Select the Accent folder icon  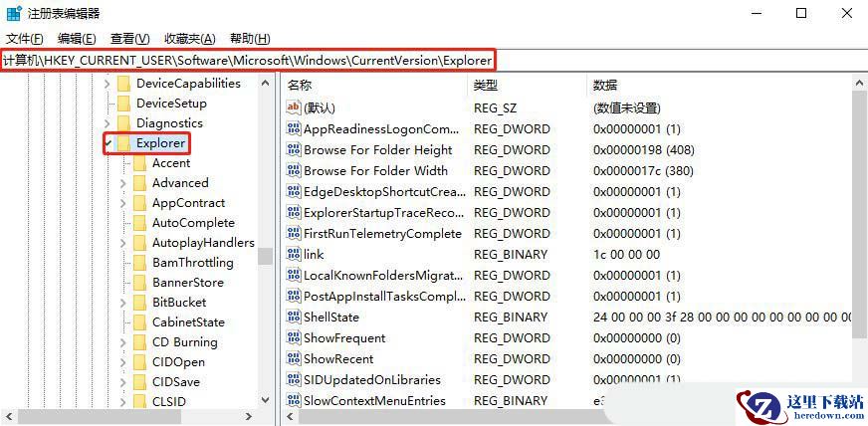coord(139,163)
